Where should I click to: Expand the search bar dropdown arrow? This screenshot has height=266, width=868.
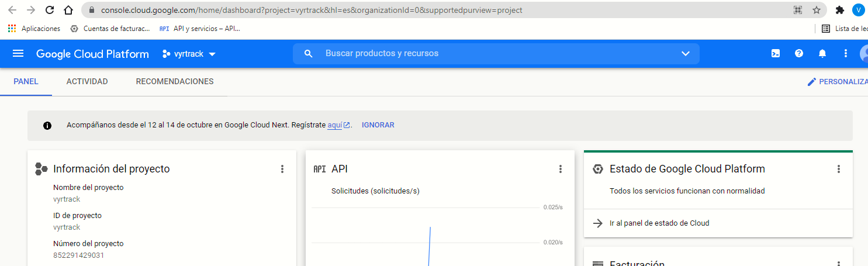(686, 54)
